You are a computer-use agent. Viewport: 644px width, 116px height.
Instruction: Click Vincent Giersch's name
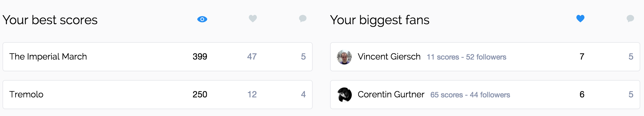tap(389, 57)
